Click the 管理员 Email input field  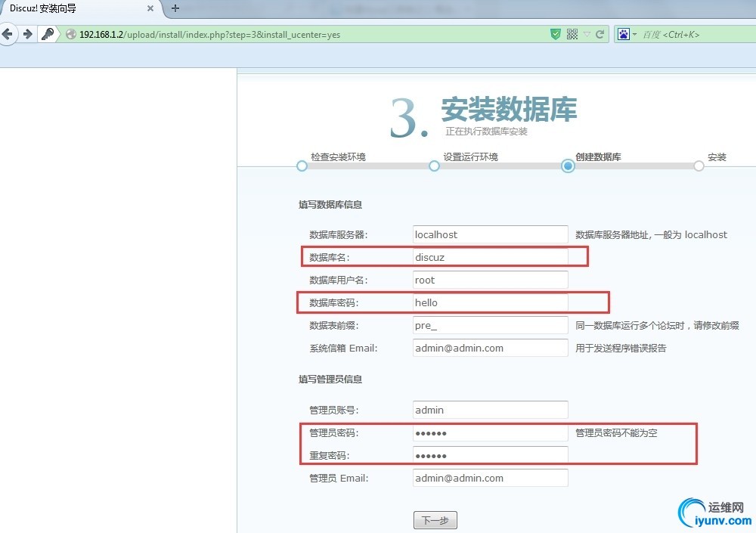491,478
